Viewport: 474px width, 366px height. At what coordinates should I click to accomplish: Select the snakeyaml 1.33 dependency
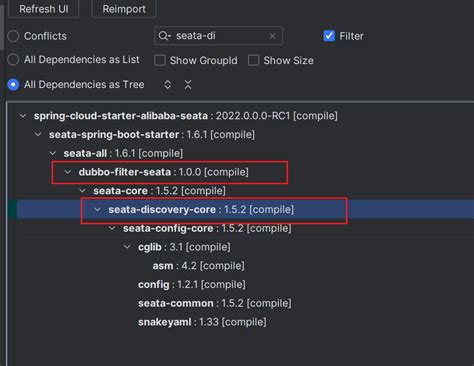202,322
